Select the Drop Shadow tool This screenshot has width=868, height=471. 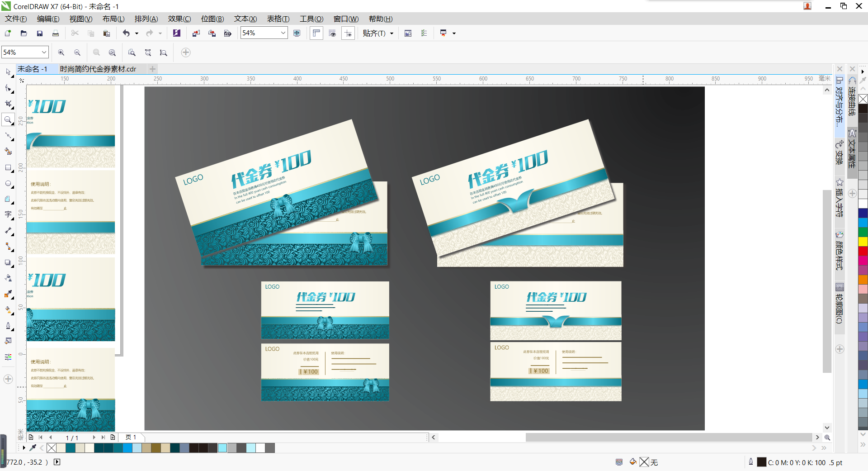[x=8, y=262]
